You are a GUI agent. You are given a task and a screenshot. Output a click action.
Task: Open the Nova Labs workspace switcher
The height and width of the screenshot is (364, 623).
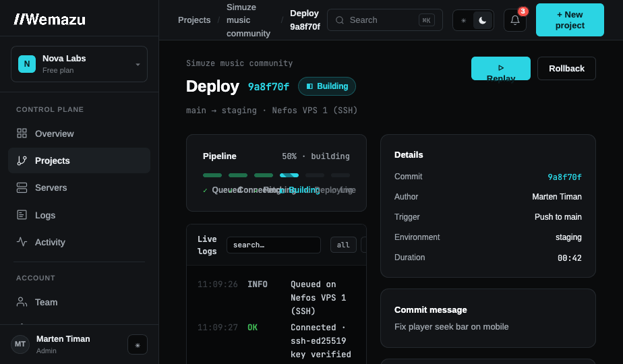(79, 64)
